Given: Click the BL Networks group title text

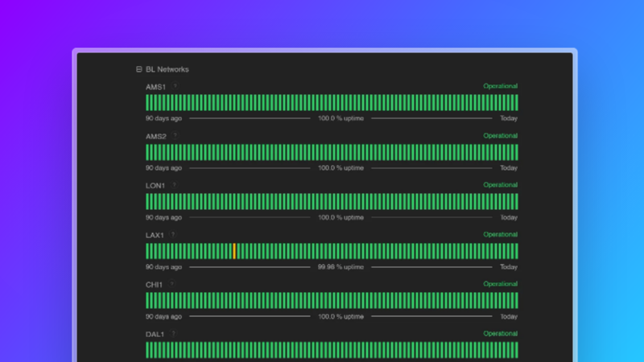Looking at the screenshot, I should [x=167, y=70].
